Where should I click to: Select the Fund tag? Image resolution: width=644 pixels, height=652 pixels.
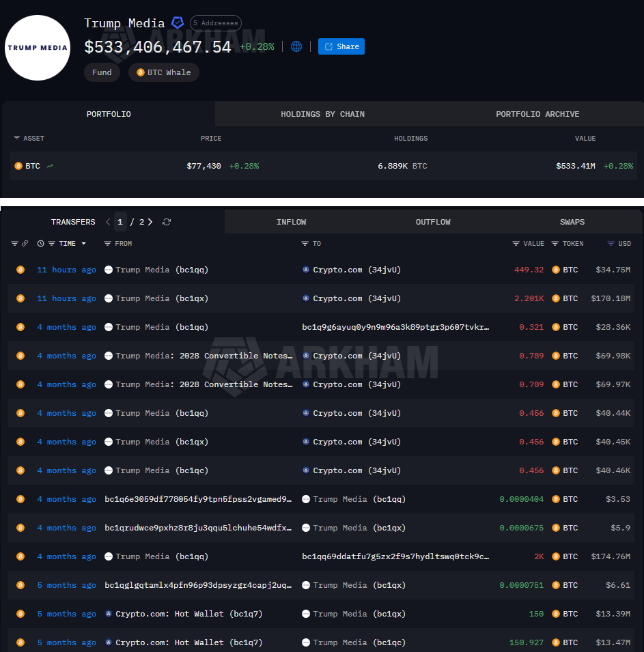coord(102,72)
